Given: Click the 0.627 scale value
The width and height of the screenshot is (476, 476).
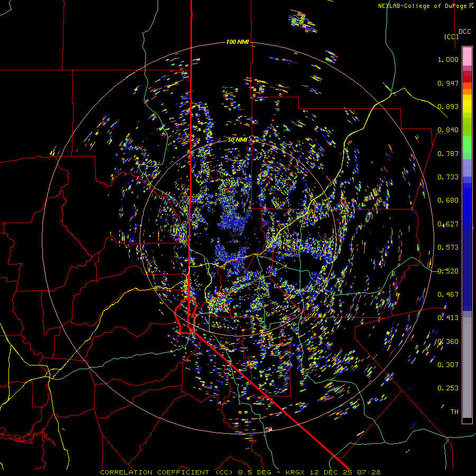Looking at the screenshot, I should coord(448,224).
